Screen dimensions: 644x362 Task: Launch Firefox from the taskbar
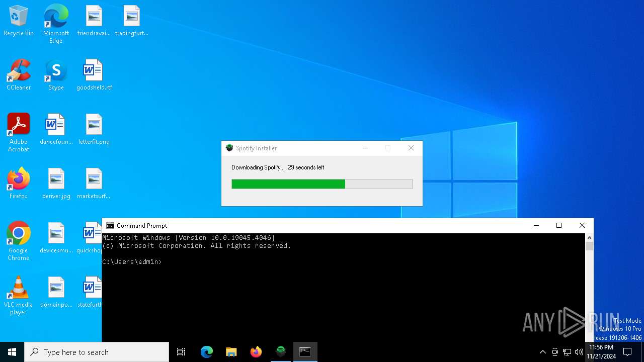pos(256,352)
